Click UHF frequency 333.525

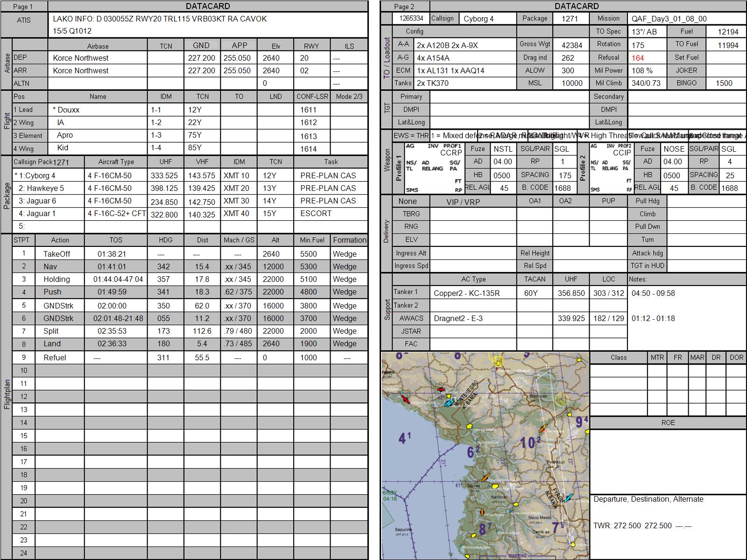click(x=164, y=176)
